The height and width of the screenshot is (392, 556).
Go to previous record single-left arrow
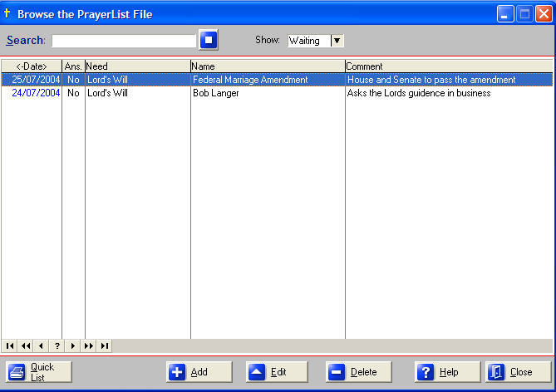point(41,346)
